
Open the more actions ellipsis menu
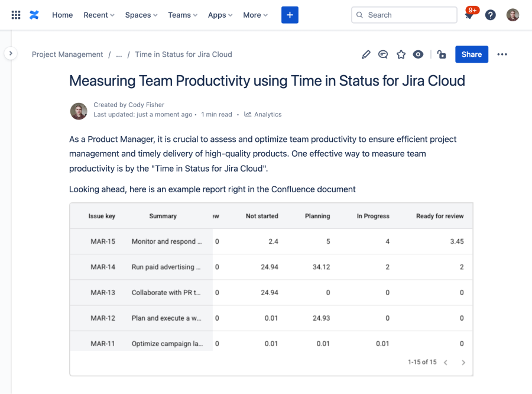coord(502,54)
